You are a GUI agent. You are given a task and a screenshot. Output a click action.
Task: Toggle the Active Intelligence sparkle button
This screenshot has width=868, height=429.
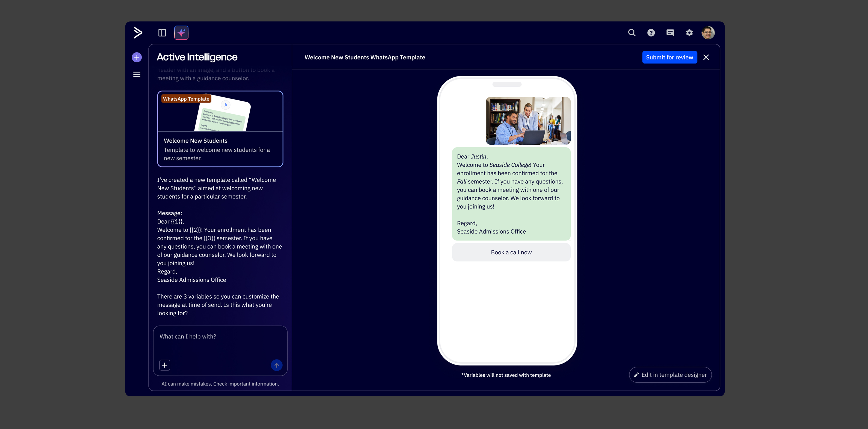(x=181, y=33)
